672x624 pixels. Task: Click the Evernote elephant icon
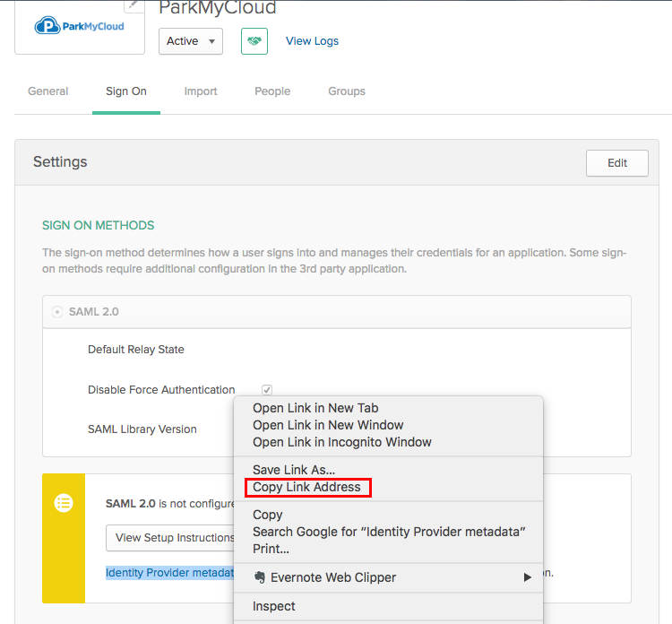pos(260,577)
